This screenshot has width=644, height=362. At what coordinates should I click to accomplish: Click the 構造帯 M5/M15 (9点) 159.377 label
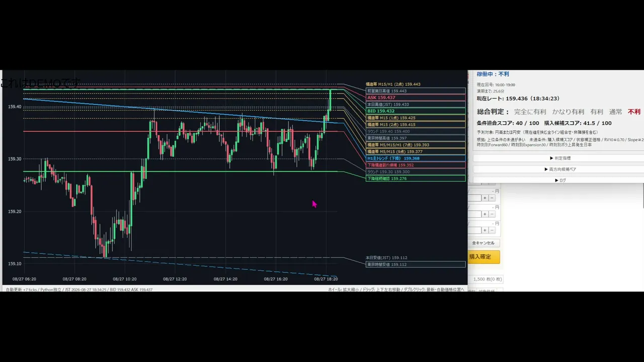(x=416, y=151)
